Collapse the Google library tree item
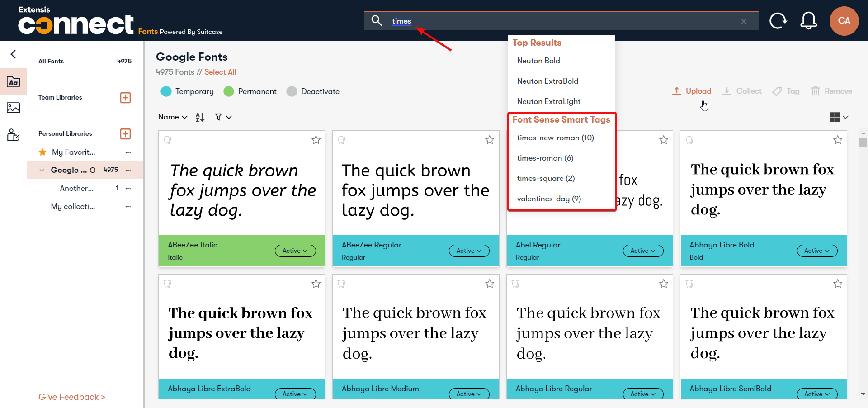Image resolution: width=868 pixels, height=408 pixels. pyautogui.click(x=42, y=171)
